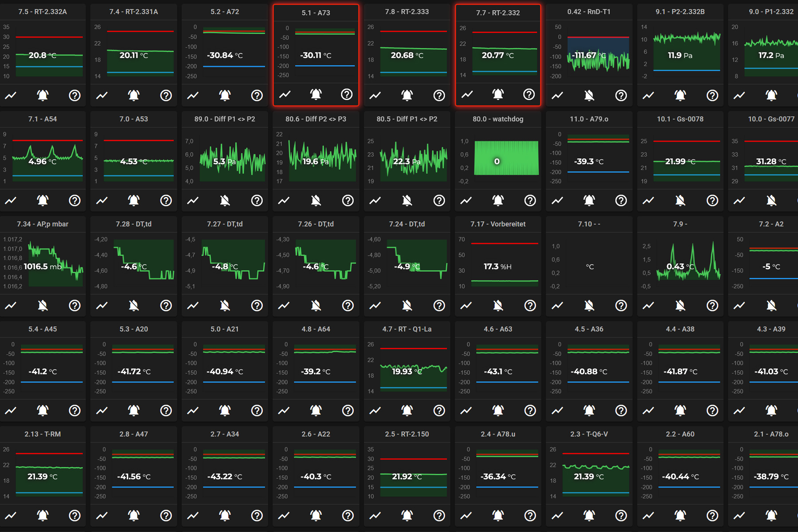This screenshot has height=532, width=798.
Task: Open trend chart for 7.26 - DT,td
Action: [x=284, y=305]
